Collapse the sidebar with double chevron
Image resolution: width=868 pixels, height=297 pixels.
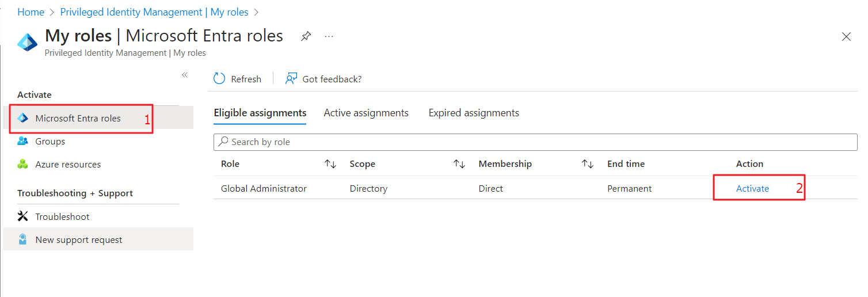(x=185, y=75)
